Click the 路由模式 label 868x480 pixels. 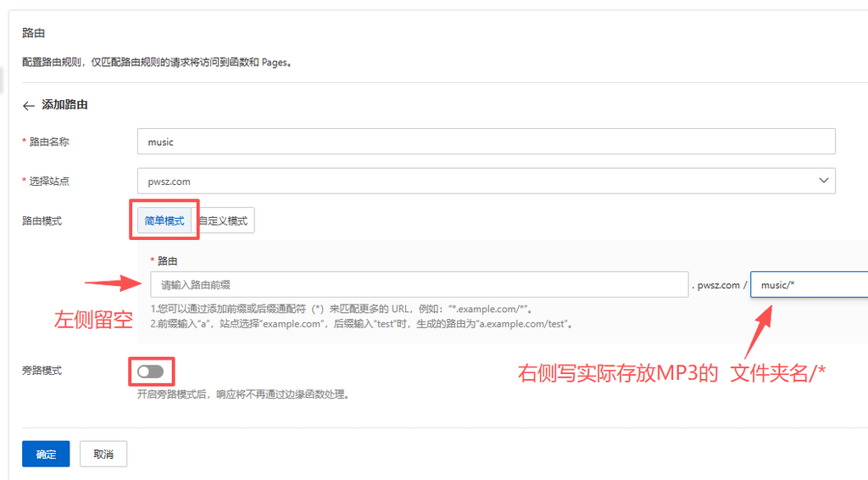(x=42, y=220)
